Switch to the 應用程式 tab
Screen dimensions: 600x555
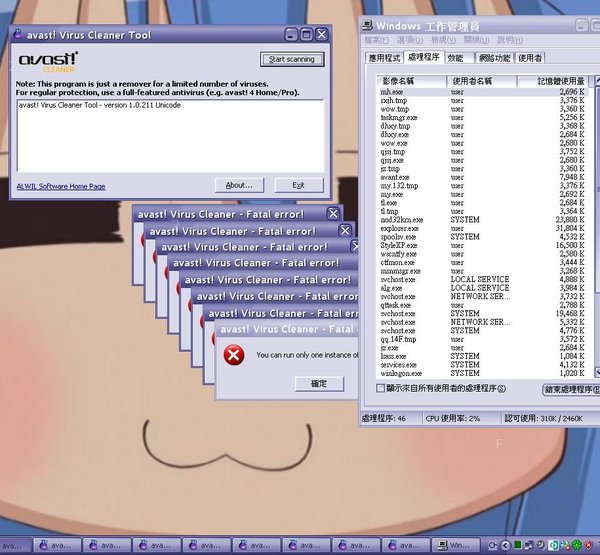click(384, 58)
